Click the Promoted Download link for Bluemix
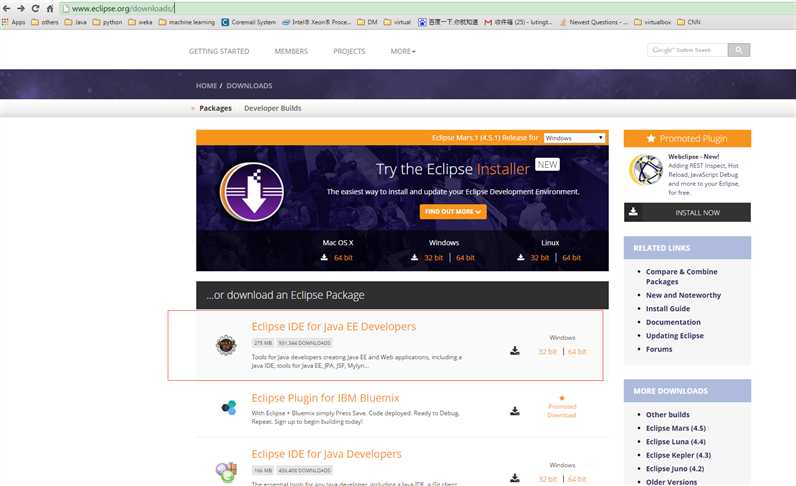The image size is (796, 486). coord(562,410)
